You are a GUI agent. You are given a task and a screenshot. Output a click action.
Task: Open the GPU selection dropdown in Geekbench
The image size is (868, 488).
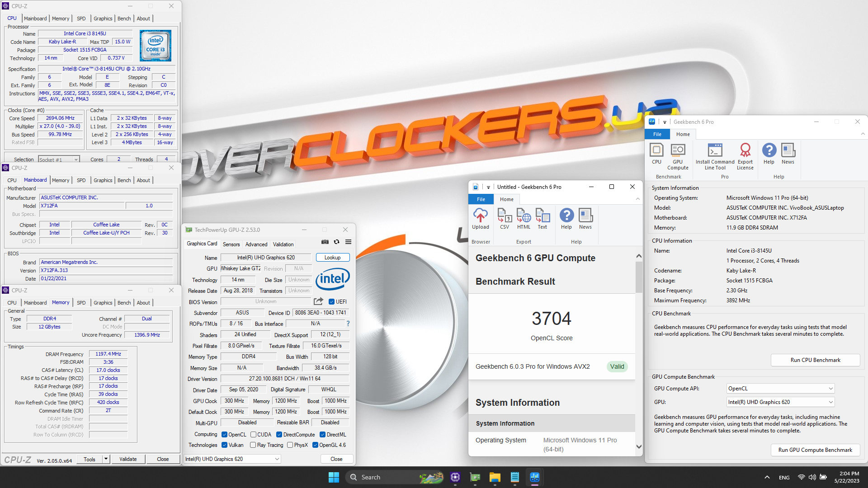780,402
